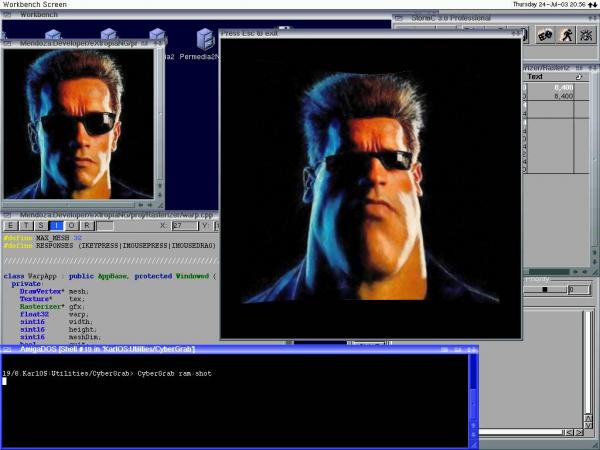Toggle editor button O in warp.cpp toolbar
600x450 pixels.
pos(72,226)
